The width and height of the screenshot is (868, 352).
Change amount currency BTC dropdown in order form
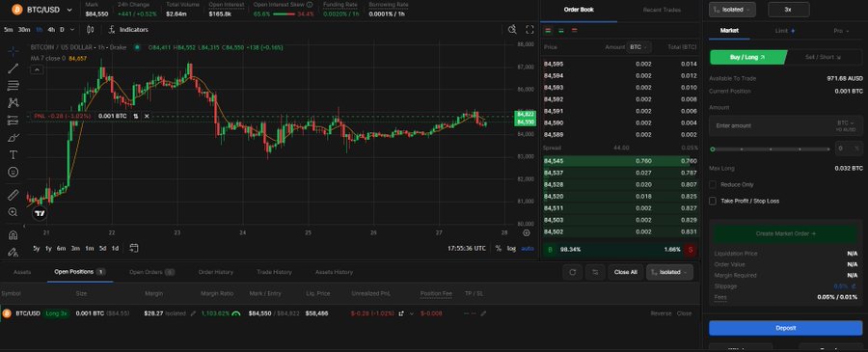845,122
